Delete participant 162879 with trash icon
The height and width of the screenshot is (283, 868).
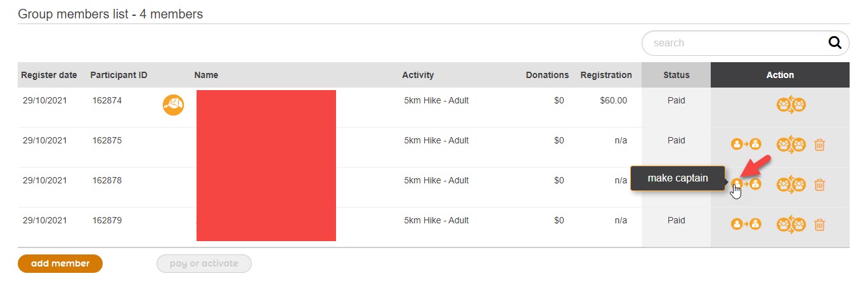point(819,225)
